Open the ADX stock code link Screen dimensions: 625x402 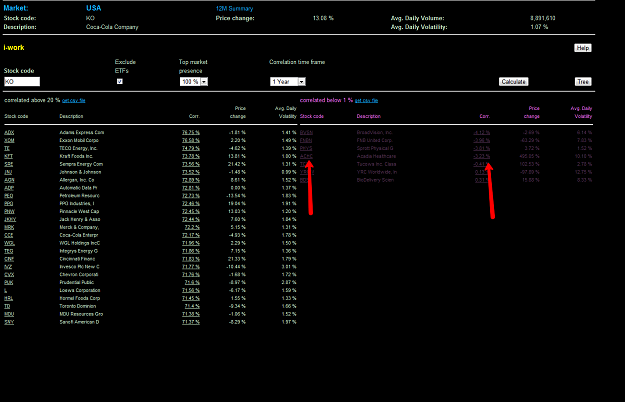tap(9, 132)
